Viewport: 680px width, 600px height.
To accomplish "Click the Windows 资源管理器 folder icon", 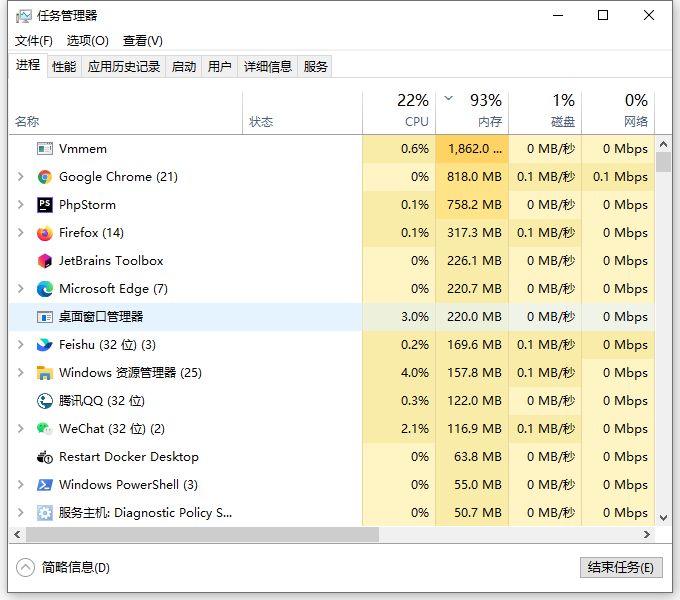I will [x=45, y=373].
